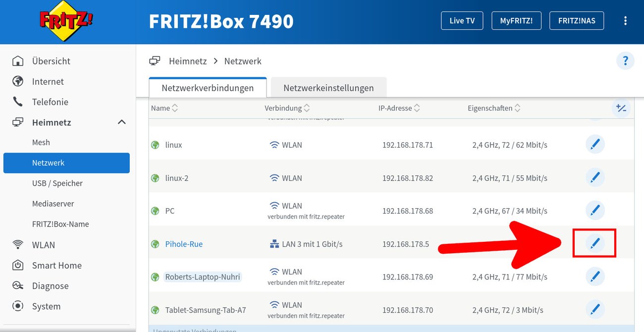Open editing for Roberts-Laptop-Nuhri
Viewport: 644px width, 332px height.
point(595,277)
